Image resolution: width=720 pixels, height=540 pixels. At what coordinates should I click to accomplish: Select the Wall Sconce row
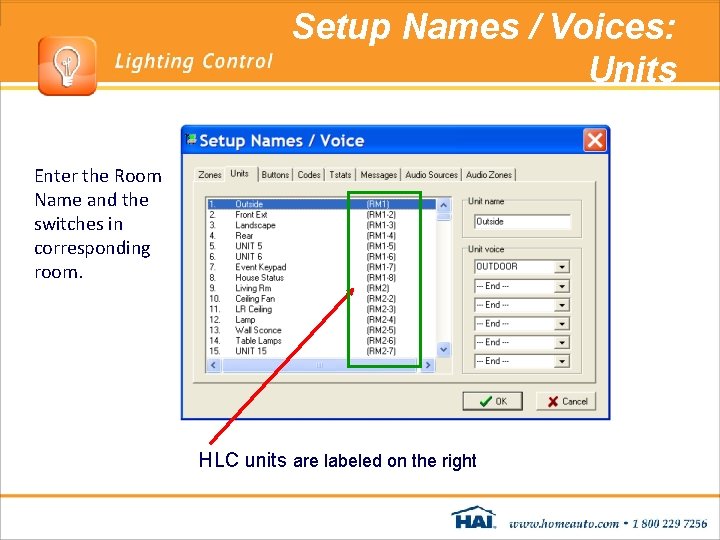tap(321, 330)
